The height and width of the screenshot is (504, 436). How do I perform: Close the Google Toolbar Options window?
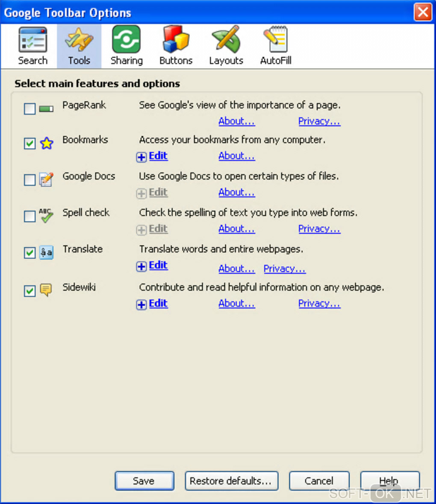pos(422,12)
